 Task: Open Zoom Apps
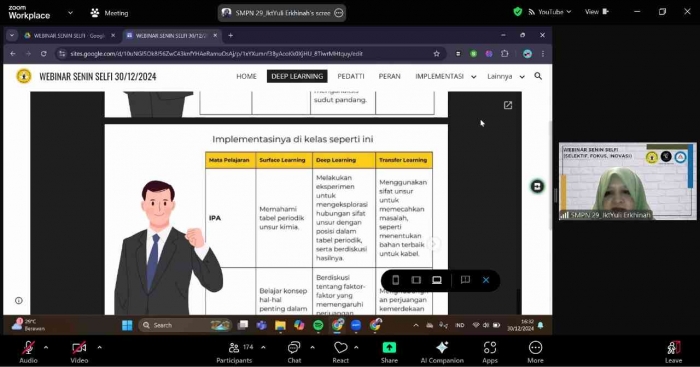(x=490, y=352)
